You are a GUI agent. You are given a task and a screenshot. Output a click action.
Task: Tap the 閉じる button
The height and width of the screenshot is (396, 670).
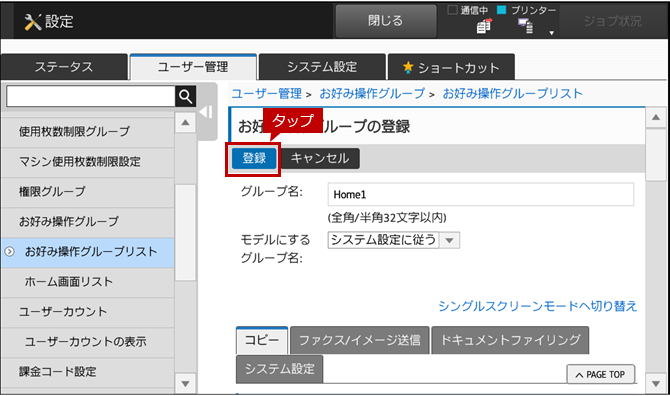point(386,21)
